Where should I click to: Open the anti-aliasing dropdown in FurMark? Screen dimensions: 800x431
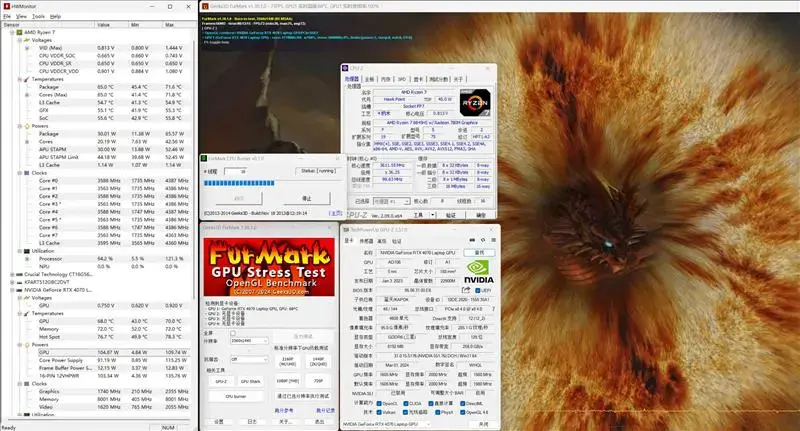[249, 359]
